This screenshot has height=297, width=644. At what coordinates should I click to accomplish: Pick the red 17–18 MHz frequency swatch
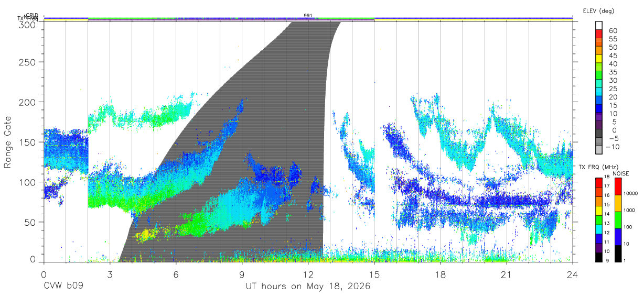pos(599,182)
